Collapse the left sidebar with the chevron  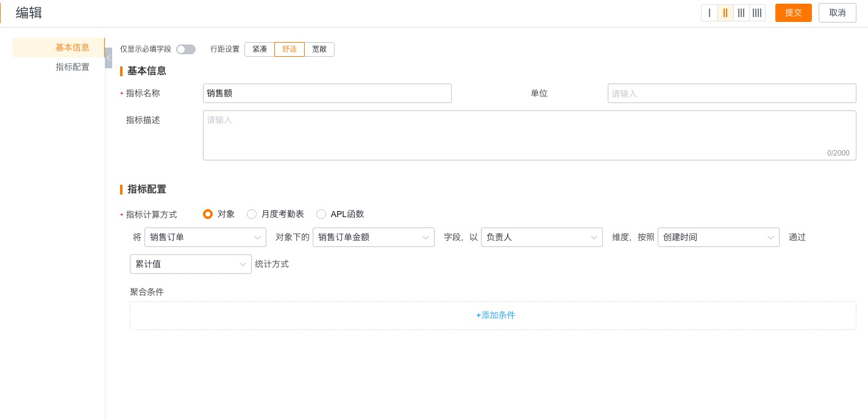coord(108,58)
